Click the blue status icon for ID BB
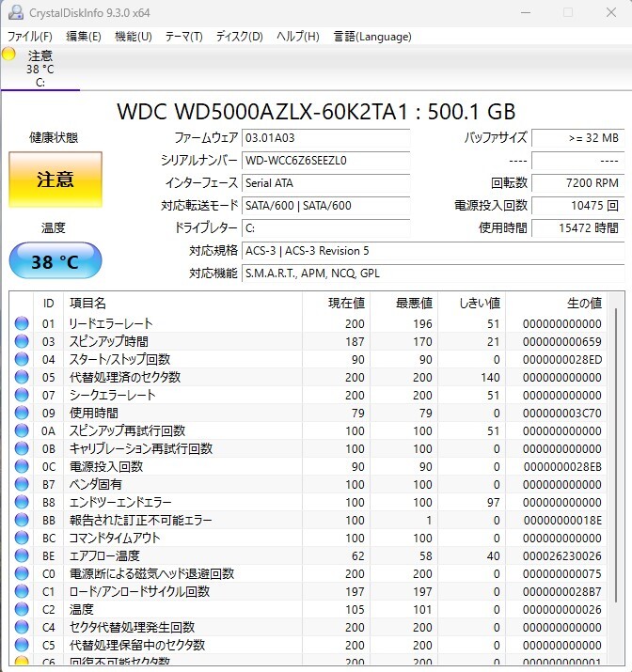This screenshot has height=672, width=632. pyautogui.click(x=22, y=520)
